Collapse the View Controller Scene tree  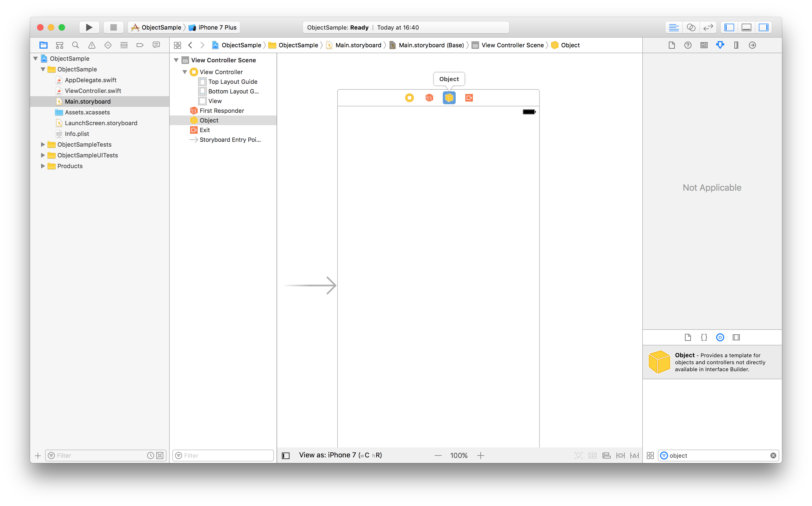coord(176,60)
